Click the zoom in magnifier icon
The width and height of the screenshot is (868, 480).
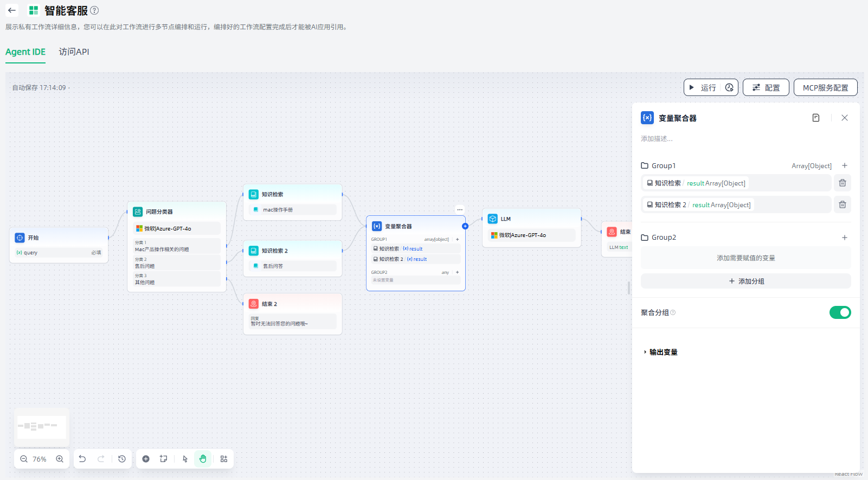pos(60,459)
